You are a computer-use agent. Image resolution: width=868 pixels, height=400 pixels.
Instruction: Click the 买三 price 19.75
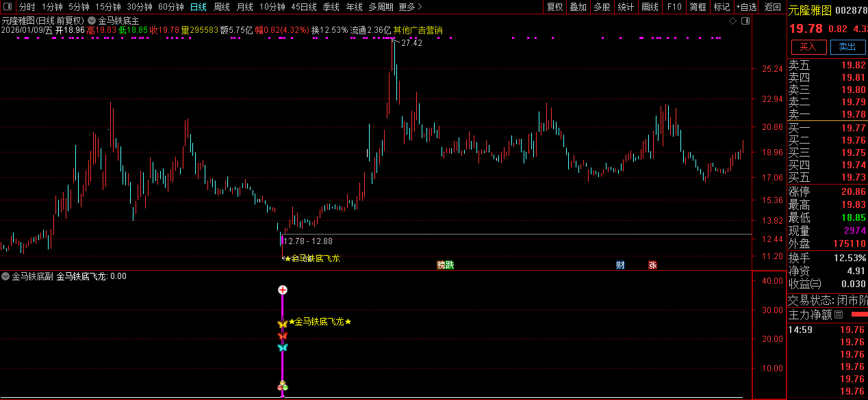tap(853, 152)
